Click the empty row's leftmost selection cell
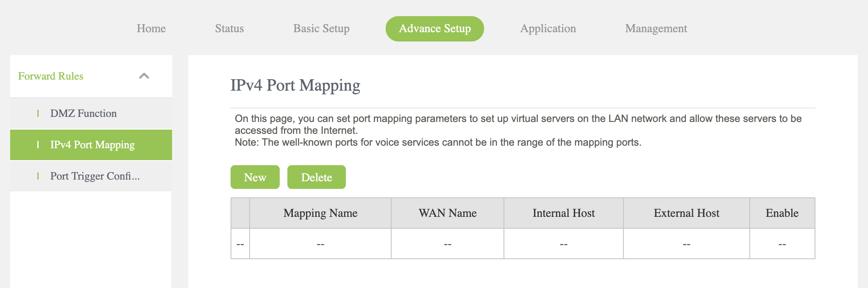 pos(240,244)
